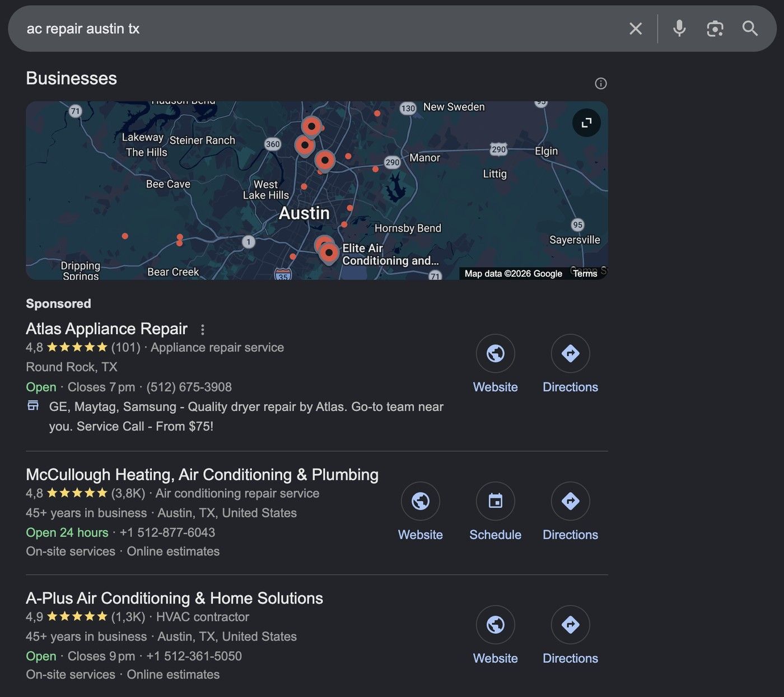This screenshot has width=784, height=697.
Task: Open Atlas Appliance Repair website globe icon
Action: point(496,353)
